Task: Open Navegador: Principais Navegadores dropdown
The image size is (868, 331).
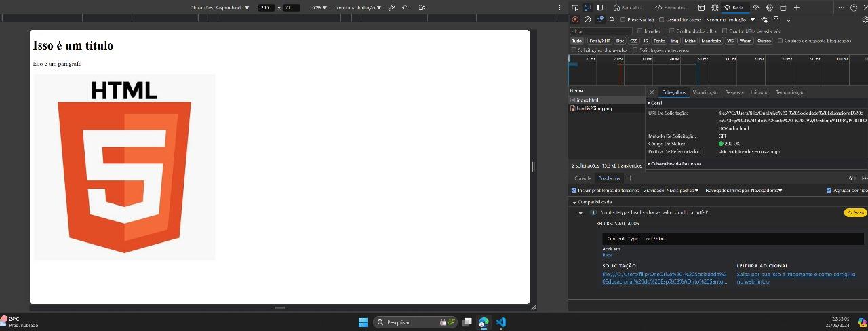Action: click(744, 190)
